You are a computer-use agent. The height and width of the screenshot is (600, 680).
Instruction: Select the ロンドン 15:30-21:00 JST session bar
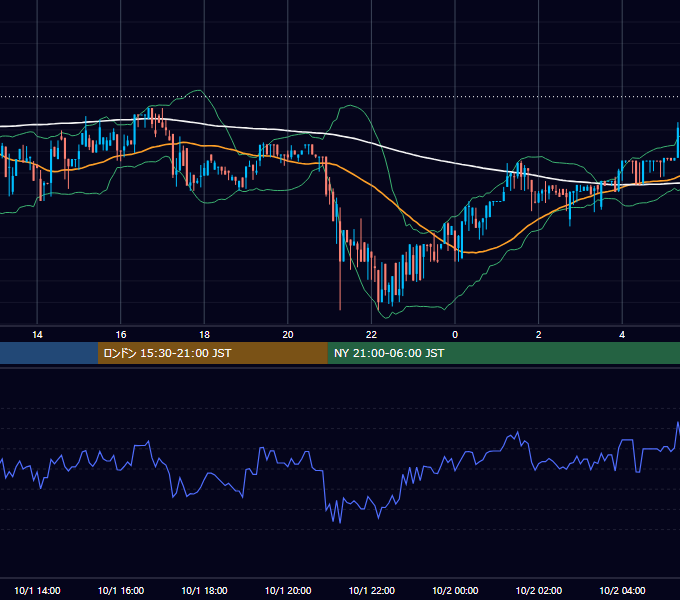212,353
